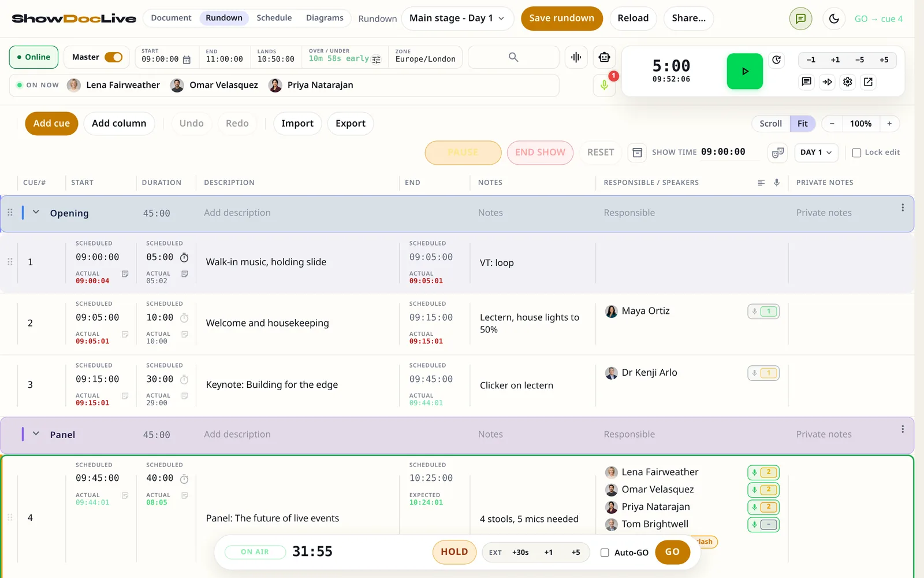
Task: Click the orange GO button
Action: (672, 552)
